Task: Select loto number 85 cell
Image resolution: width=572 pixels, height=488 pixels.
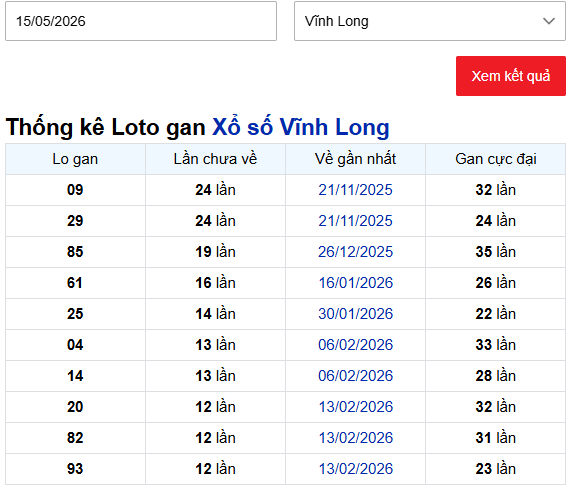Action: pos(75,252)
